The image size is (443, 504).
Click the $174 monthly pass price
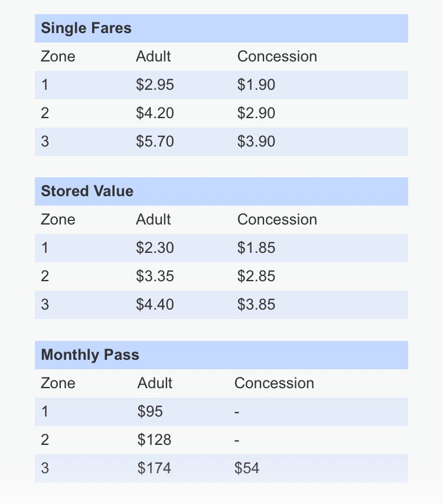[x=154, y=469]
